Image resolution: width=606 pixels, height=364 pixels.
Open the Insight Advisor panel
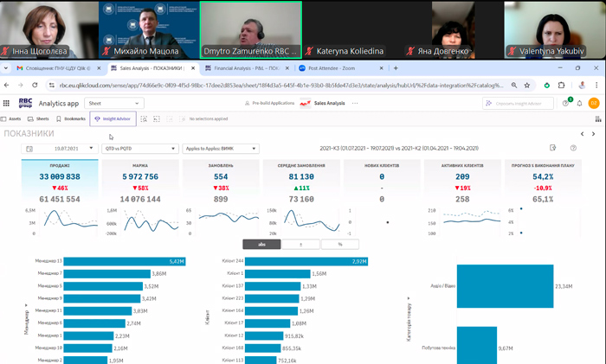pyautogui.click(x=113, y=118)
